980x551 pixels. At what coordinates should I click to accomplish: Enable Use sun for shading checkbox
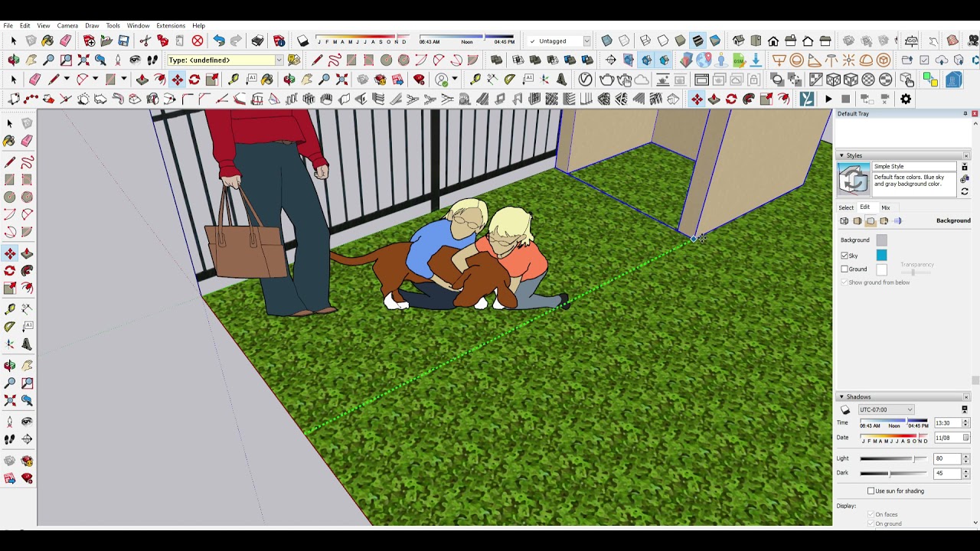click(871, 491)
